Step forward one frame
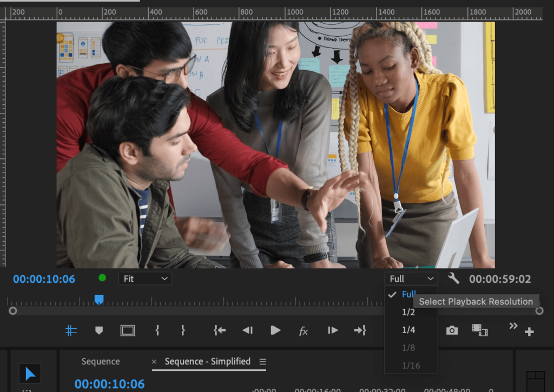This screenshot has width=554, height=392. pos(333,330)
